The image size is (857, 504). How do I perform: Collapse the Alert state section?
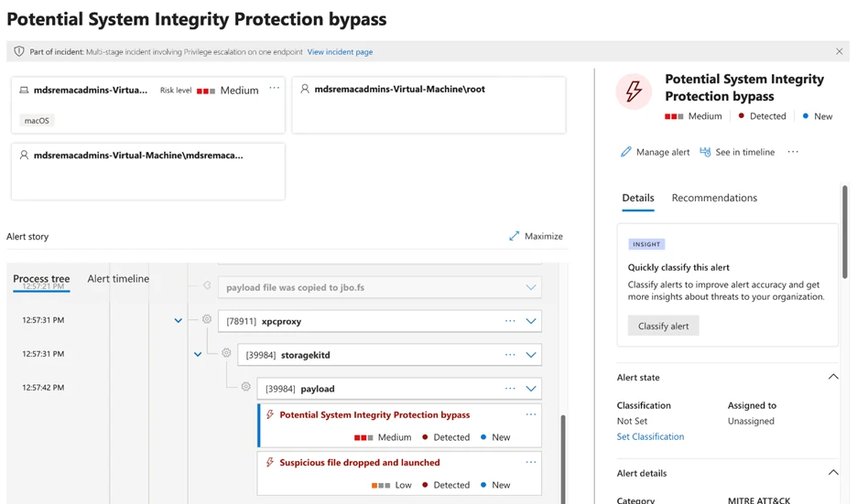pyautogui.click(x=833, y=377)
